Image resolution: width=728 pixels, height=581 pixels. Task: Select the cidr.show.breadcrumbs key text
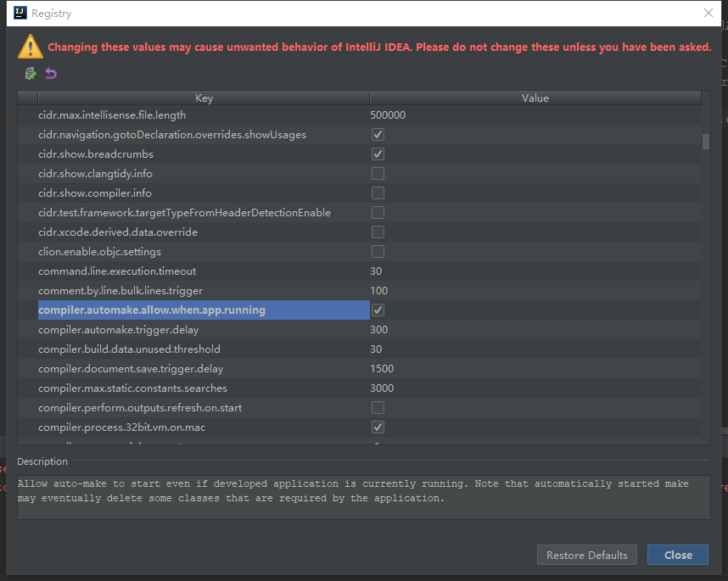[x=96, y=154]
